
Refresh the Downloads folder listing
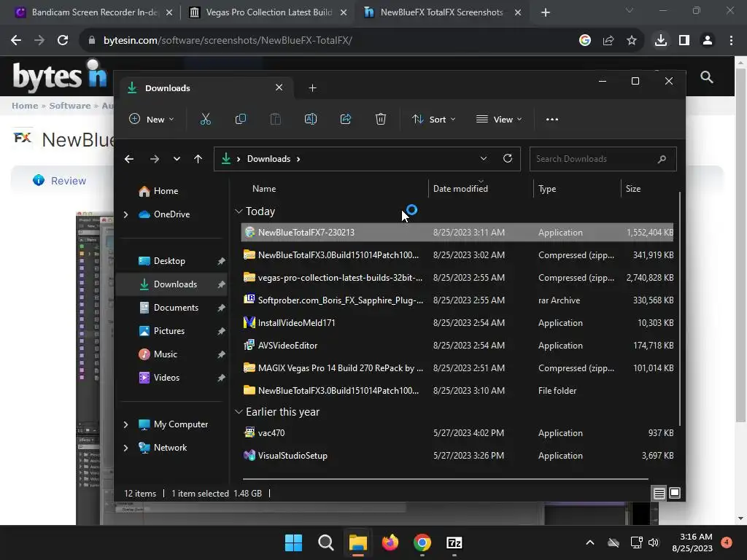(x=508, y=158)
